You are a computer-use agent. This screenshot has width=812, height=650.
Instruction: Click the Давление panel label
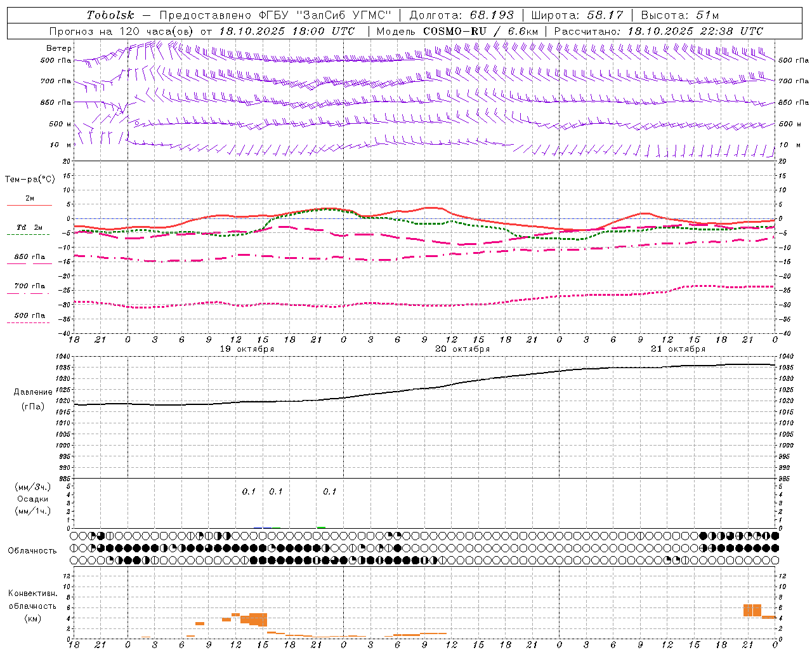[33, 392]
